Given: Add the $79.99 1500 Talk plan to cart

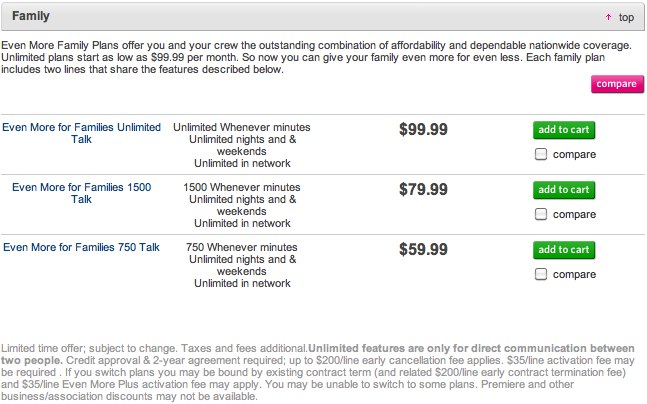Looking at the screenshot, I should click(564, 190).
